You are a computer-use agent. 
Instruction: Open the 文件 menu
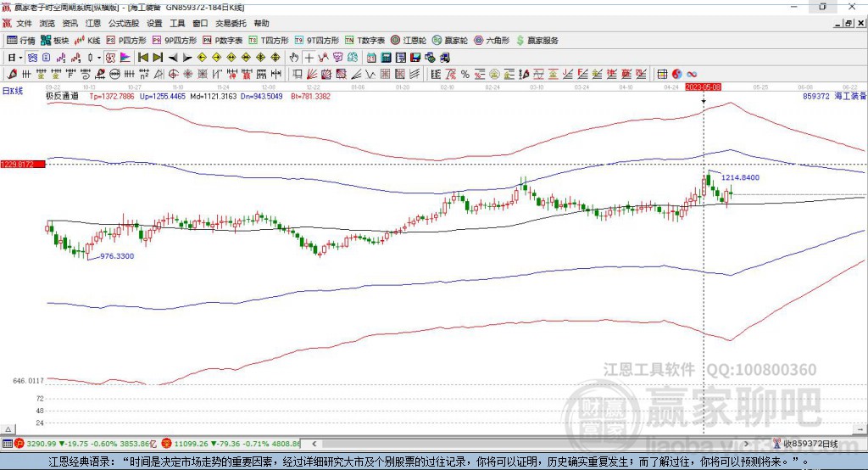pos(25,23)
